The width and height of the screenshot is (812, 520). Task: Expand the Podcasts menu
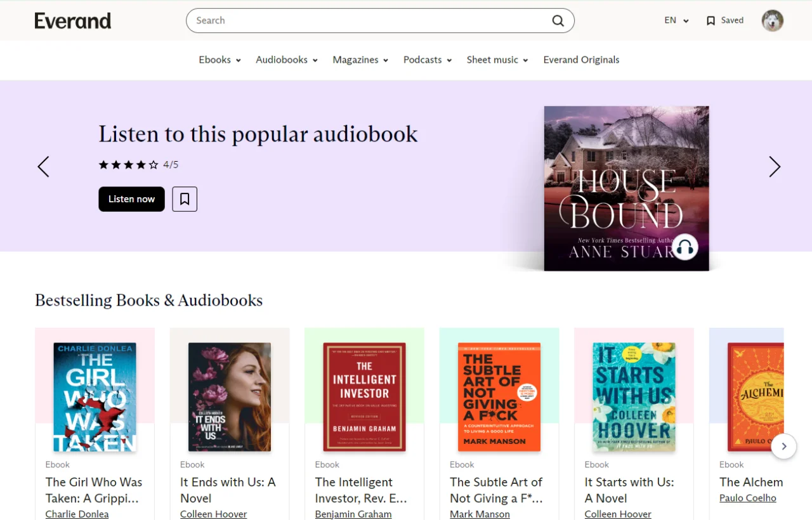(428, 60)
